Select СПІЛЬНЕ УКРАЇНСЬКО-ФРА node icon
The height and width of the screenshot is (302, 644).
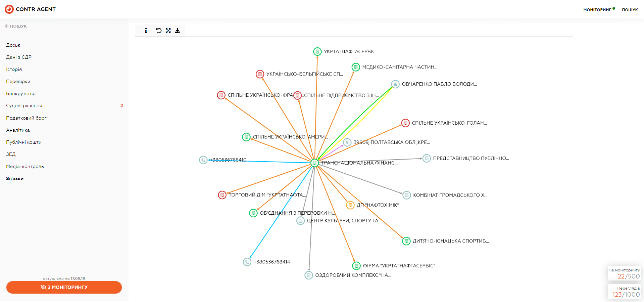(x=221, y=95)
